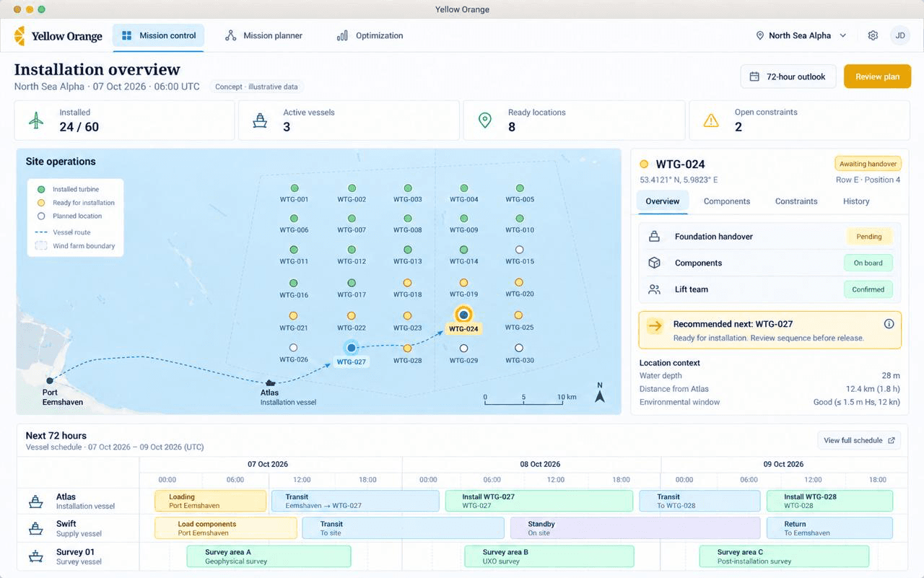Click the info icon on Recommended next card
The height and width of the screenshot is (578, 924).
(889, 325)
